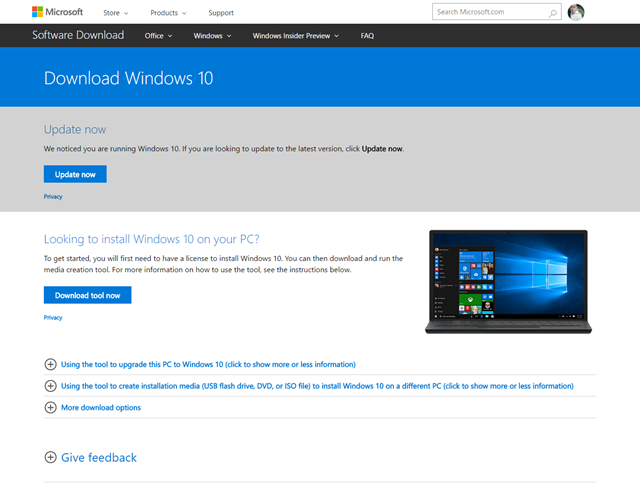This screenshot has height=490, width=640.
Task: Click the search magnifier icon
Action: point(553,13)
